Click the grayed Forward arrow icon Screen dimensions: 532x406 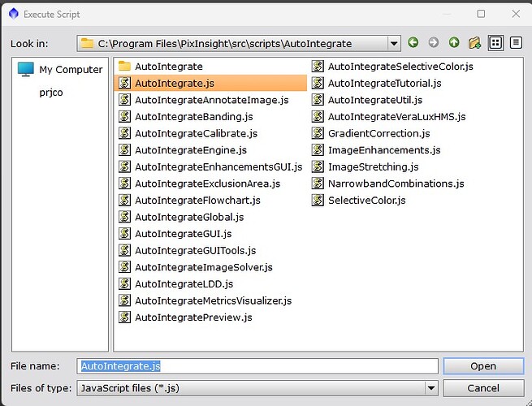tap(433, 43)
